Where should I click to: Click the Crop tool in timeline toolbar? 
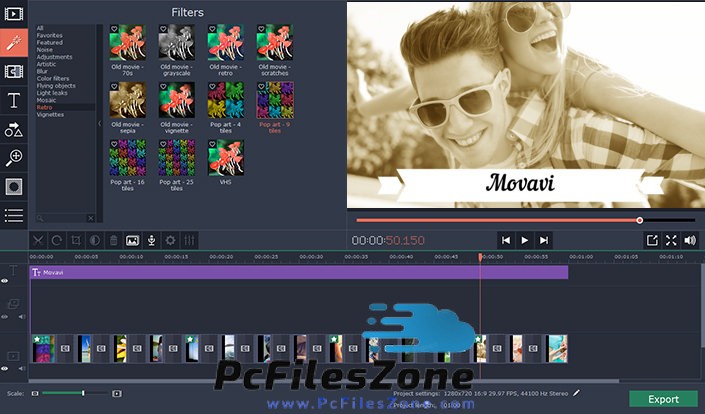coord(76,240)
